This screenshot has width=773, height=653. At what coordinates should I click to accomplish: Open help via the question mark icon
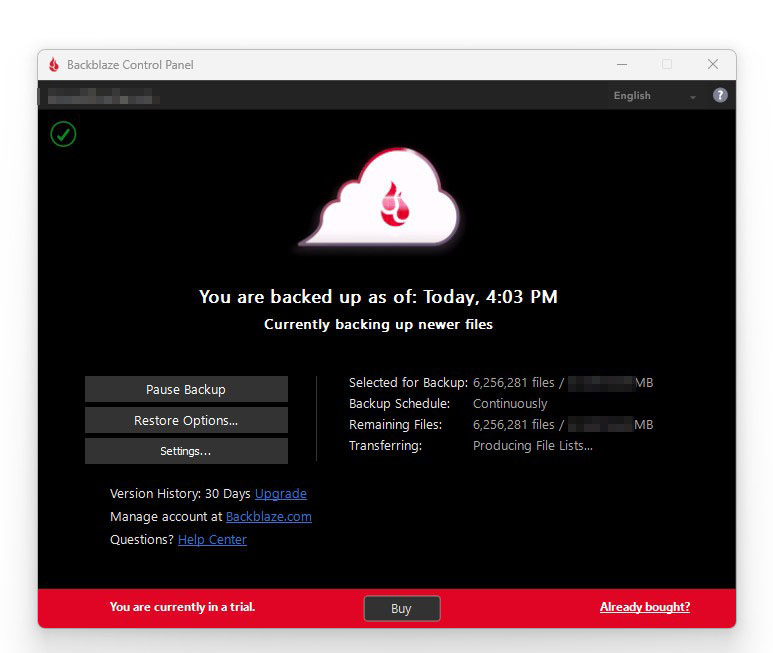[720, 95]
